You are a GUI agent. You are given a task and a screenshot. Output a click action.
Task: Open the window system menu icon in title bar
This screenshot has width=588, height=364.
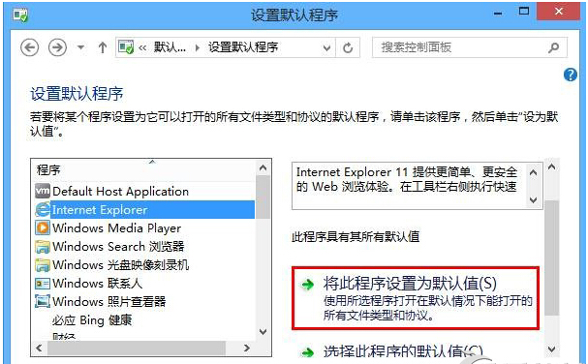coord(20,15)
